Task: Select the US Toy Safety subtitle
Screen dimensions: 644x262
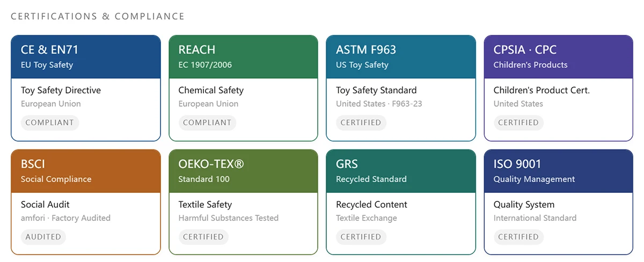Action: point(362,65)
